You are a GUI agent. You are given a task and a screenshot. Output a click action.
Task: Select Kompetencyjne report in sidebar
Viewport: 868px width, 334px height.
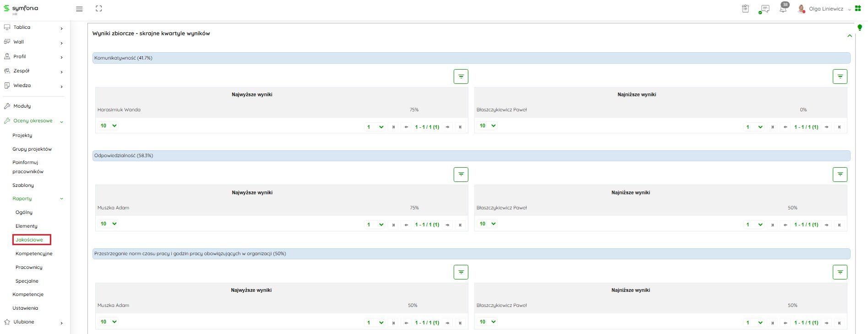pyautogui.click(x=34, y=253)
